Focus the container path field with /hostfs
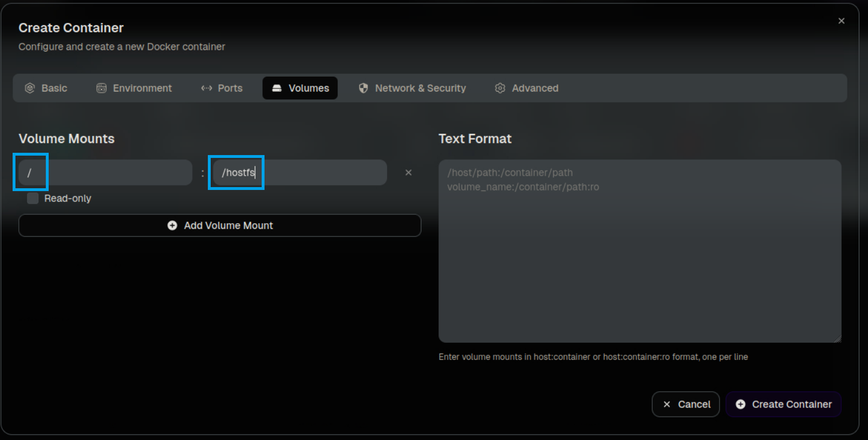 click(x=300, y=173)
